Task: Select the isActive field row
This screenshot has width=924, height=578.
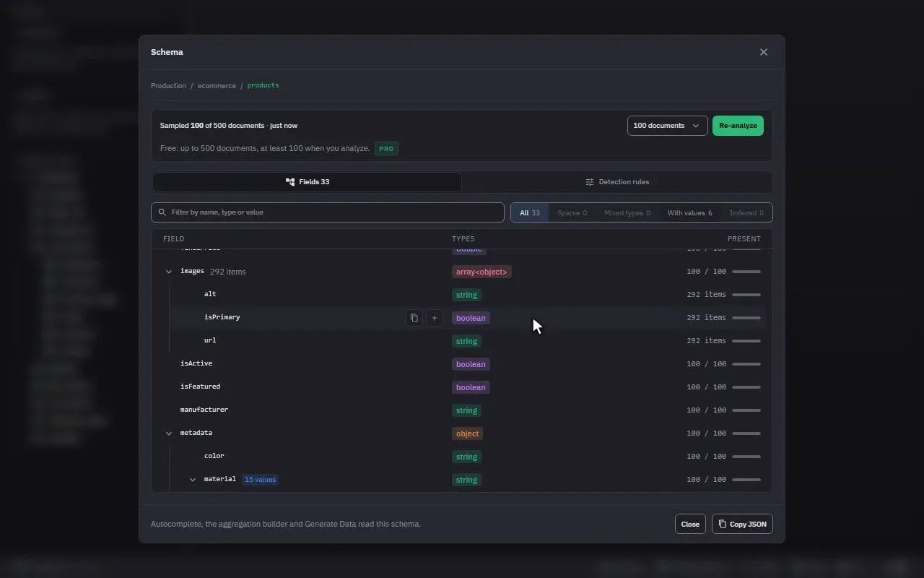Action: click(x=462, y=364)
